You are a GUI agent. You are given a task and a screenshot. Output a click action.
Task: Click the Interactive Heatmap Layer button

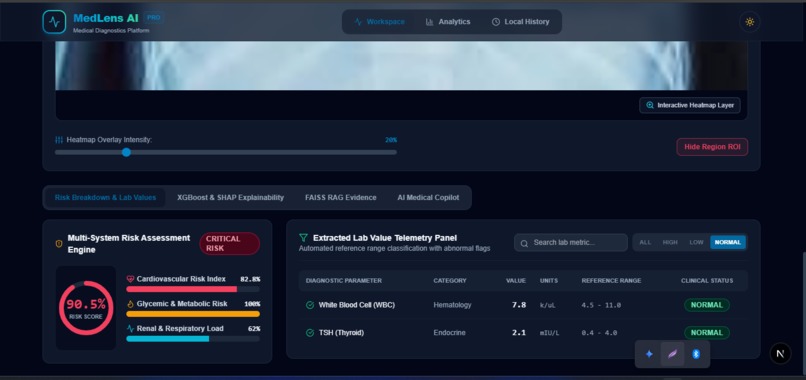click(x=690, y=105)
